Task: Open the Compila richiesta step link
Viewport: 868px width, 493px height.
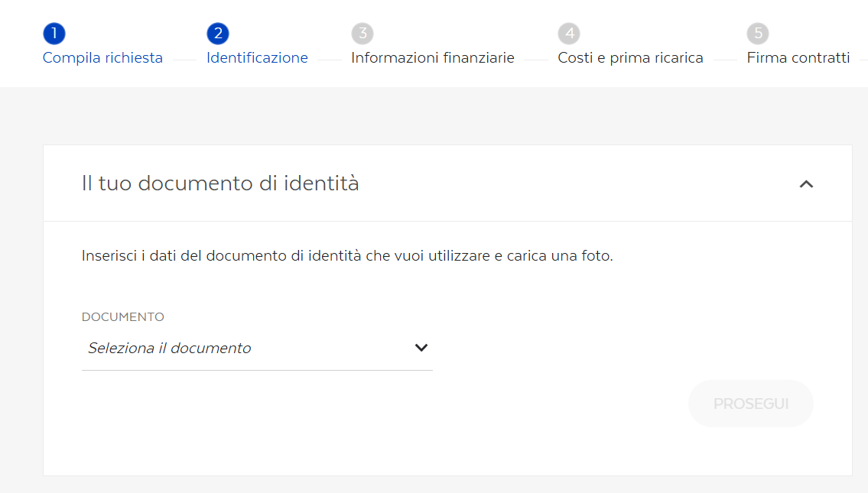Action: pyautogui.click(x=102, y=57)
